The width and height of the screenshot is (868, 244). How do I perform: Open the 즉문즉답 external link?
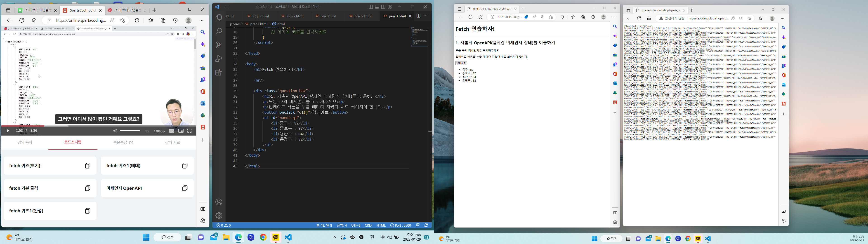click(x=123, y=142)
